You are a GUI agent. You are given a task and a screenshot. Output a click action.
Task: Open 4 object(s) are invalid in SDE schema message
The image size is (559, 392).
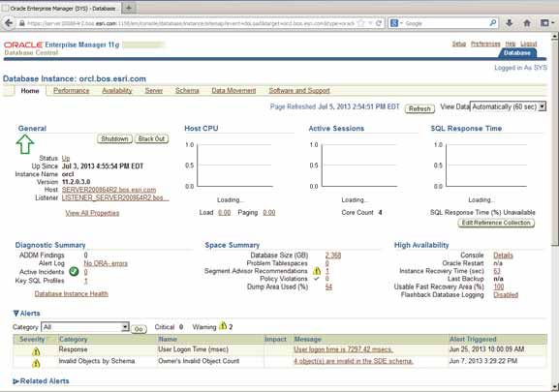(x=354, y=361)
